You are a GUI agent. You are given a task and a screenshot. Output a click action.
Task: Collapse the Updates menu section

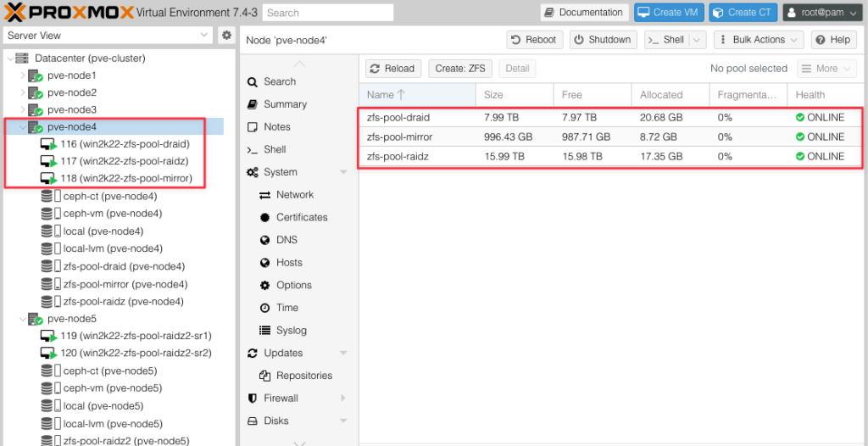coord(343,353)
